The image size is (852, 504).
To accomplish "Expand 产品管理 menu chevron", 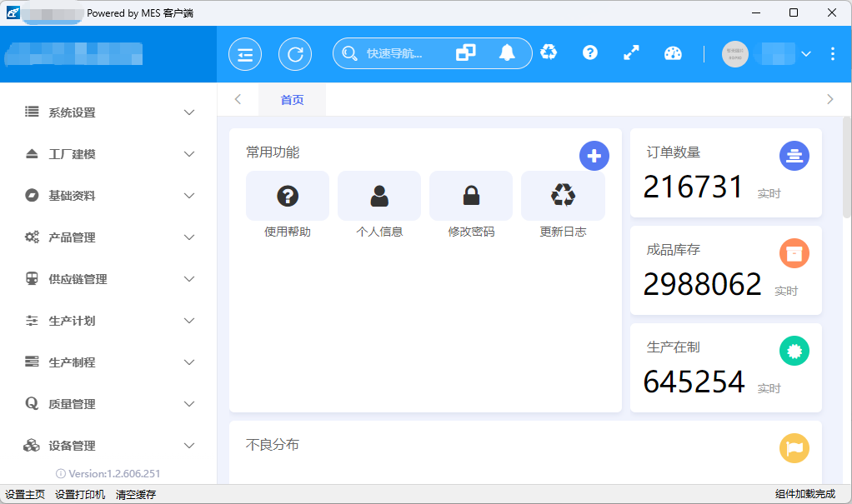I will [x=189, y=237].
